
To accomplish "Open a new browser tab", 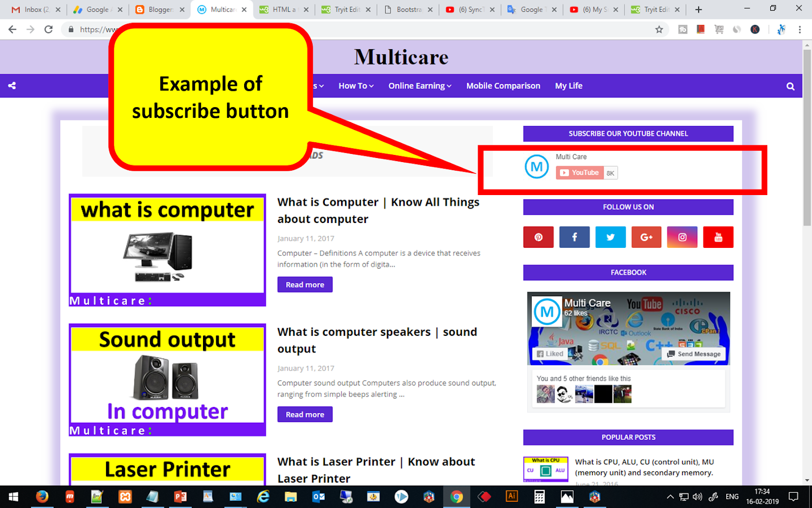I will click(698, 10).
